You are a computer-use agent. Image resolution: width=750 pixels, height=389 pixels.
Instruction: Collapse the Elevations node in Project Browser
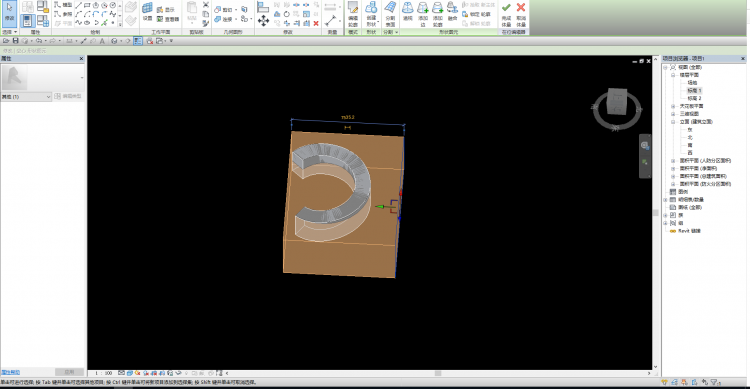673,122
